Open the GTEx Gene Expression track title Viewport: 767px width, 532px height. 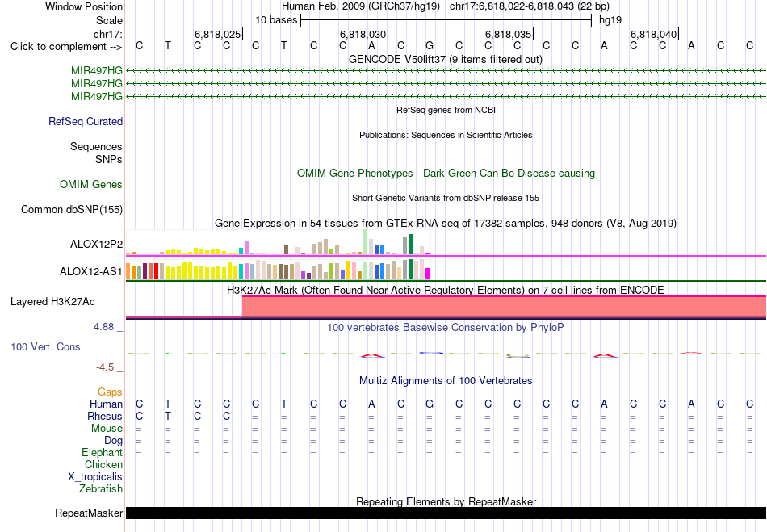point(446,224)
